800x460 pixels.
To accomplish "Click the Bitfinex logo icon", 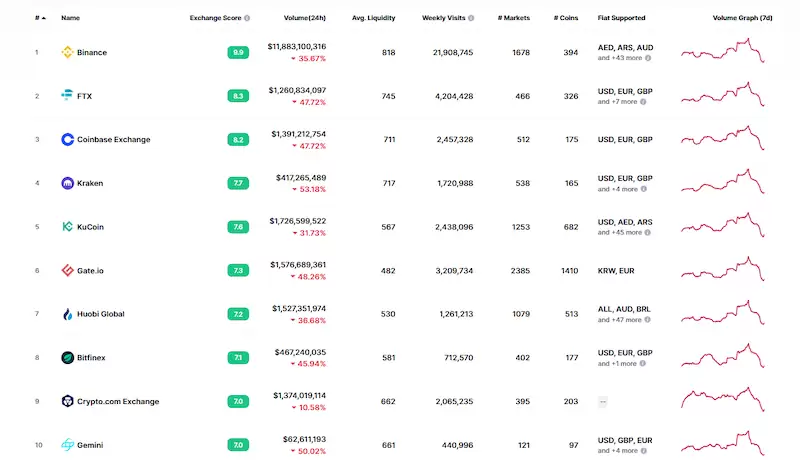I will point(68,358).
